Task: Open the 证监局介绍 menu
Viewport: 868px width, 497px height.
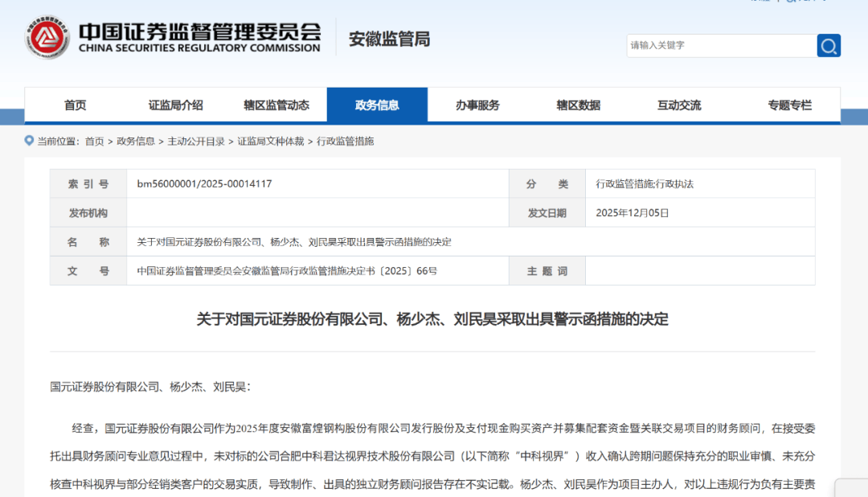Action: tap(175, 105)
